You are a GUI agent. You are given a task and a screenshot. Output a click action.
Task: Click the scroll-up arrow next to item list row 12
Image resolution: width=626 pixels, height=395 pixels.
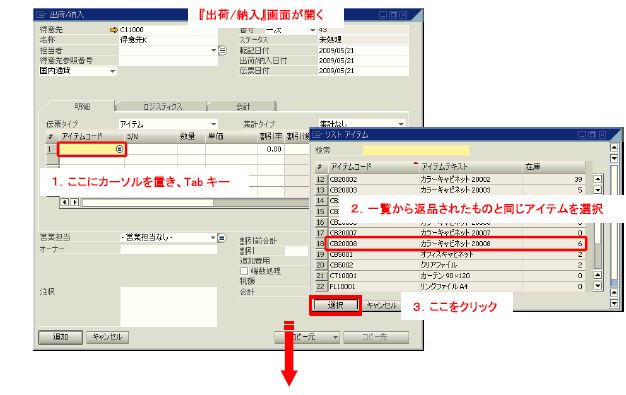tap(598, 179)
